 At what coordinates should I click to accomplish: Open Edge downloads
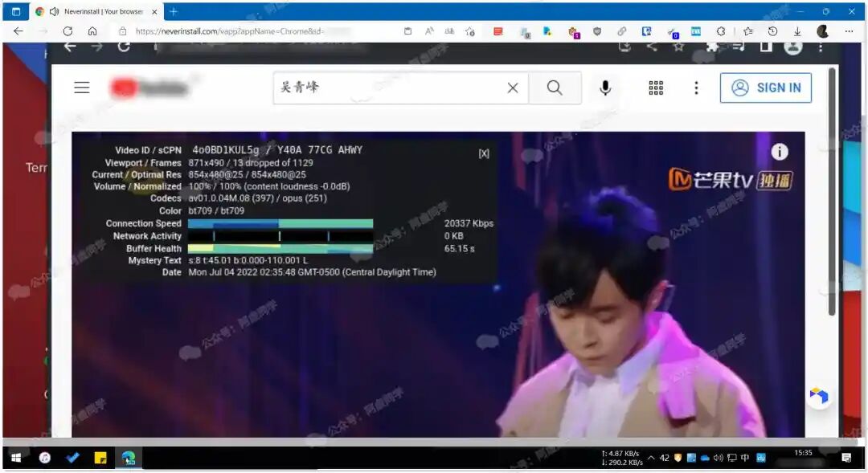797,31
